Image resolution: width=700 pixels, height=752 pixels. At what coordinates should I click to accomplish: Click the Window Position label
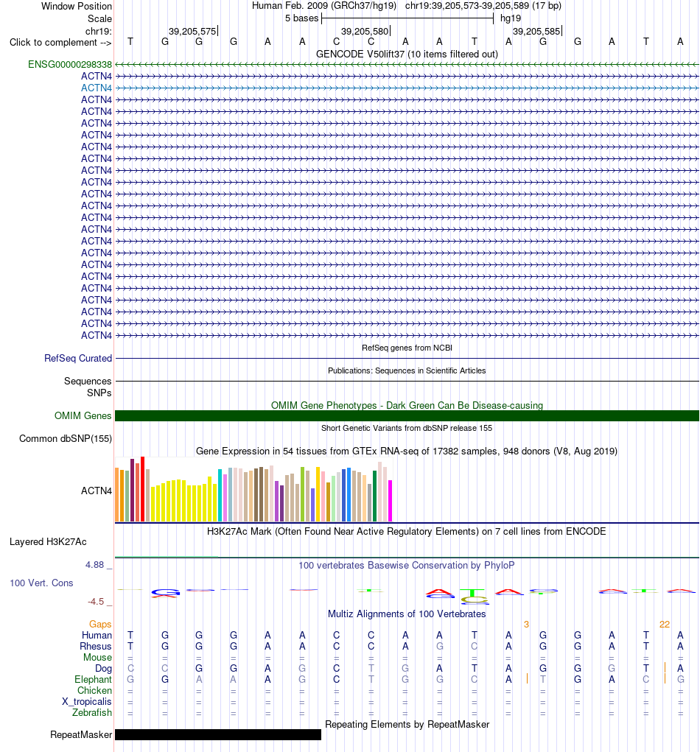[77, 6]
